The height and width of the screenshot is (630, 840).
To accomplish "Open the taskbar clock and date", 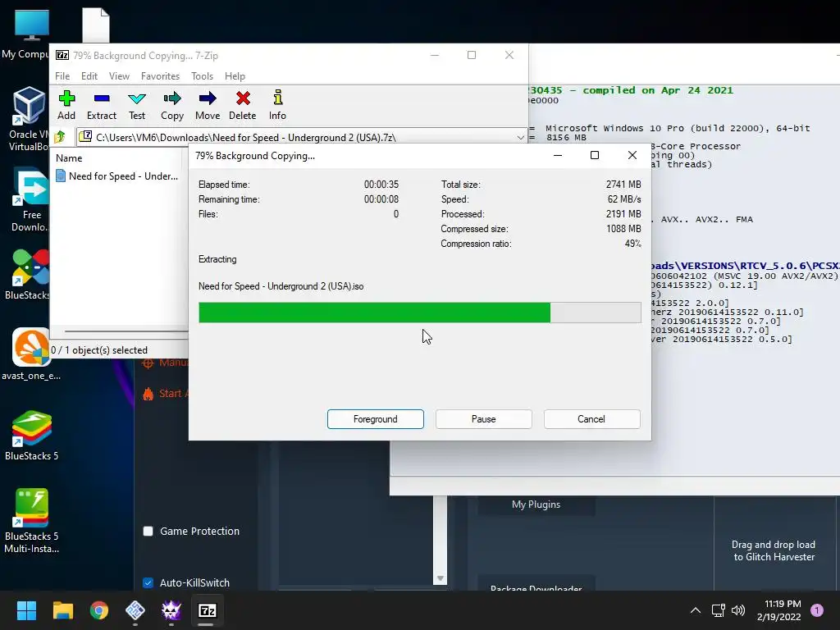I will (x=779, y=610).
